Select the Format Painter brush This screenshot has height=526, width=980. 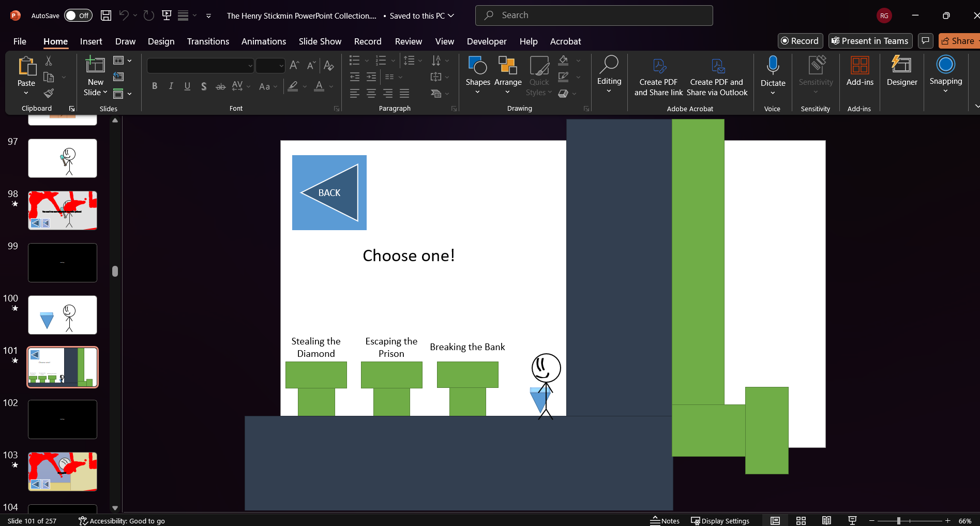pyautogui.click(x=49, y=93)
